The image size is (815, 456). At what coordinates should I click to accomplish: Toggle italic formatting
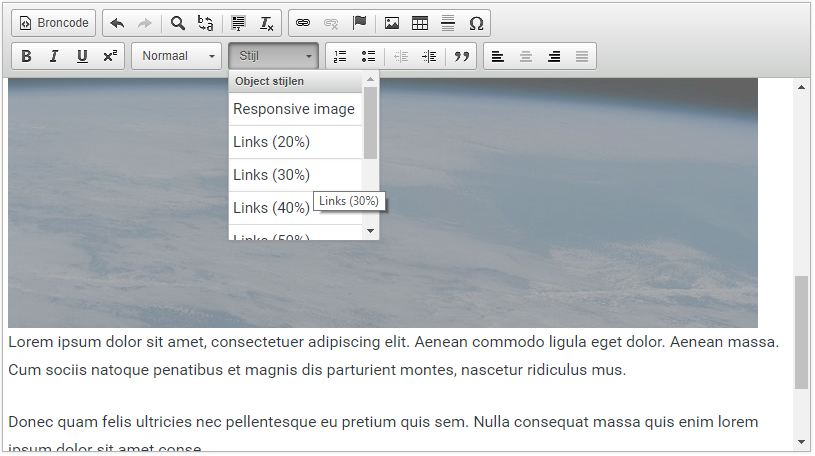(54, 56)
